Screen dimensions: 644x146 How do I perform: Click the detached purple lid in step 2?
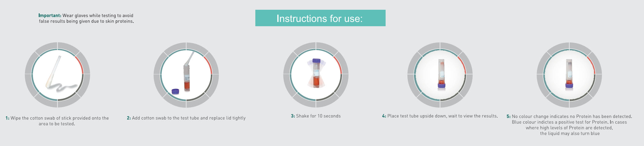[175, 91]
